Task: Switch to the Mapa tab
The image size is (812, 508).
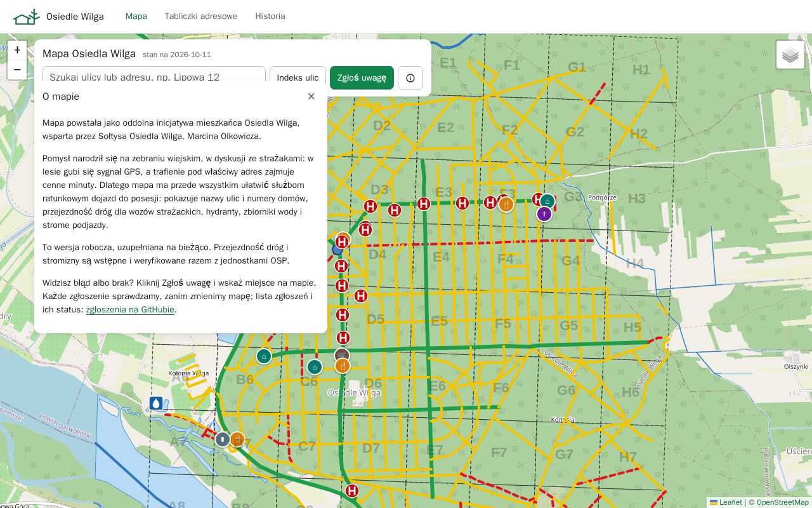Action: pos(136,17)
